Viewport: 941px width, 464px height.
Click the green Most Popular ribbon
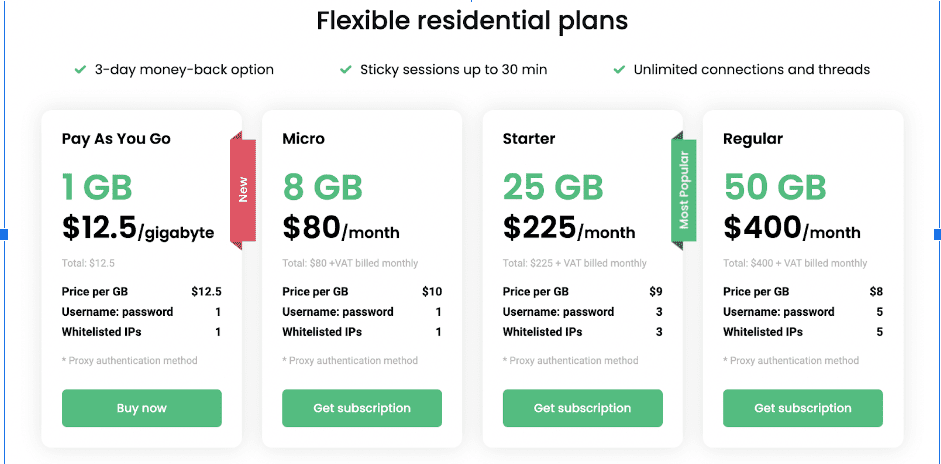[683, 190]
